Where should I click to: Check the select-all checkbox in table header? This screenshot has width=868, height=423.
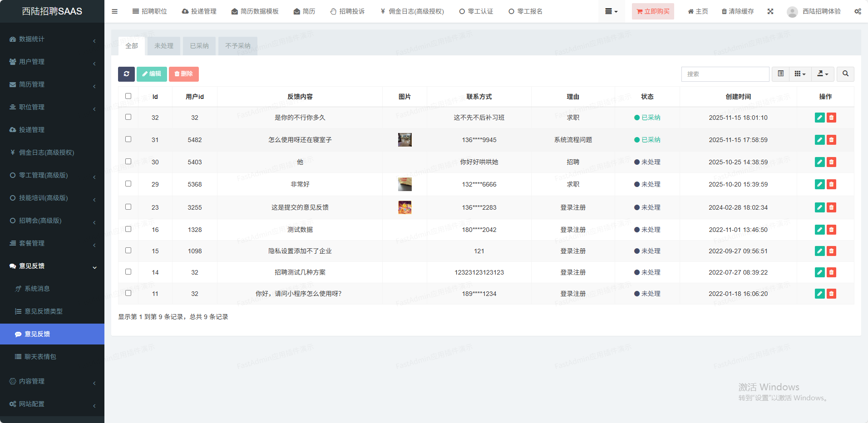[x=128, y=96]
